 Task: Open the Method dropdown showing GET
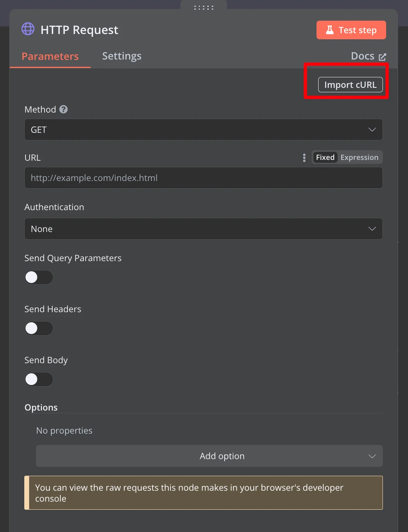[x=203, y=130]
